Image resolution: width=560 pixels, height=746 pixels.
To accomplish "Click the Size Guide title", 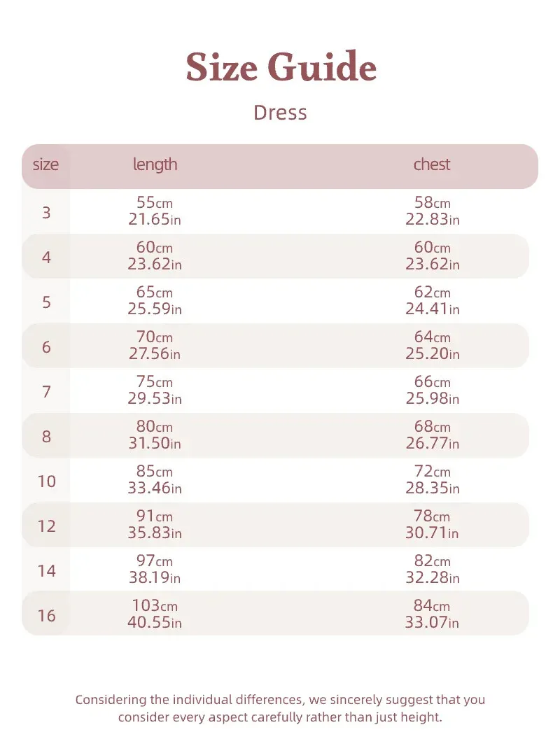I will (281, 68).
